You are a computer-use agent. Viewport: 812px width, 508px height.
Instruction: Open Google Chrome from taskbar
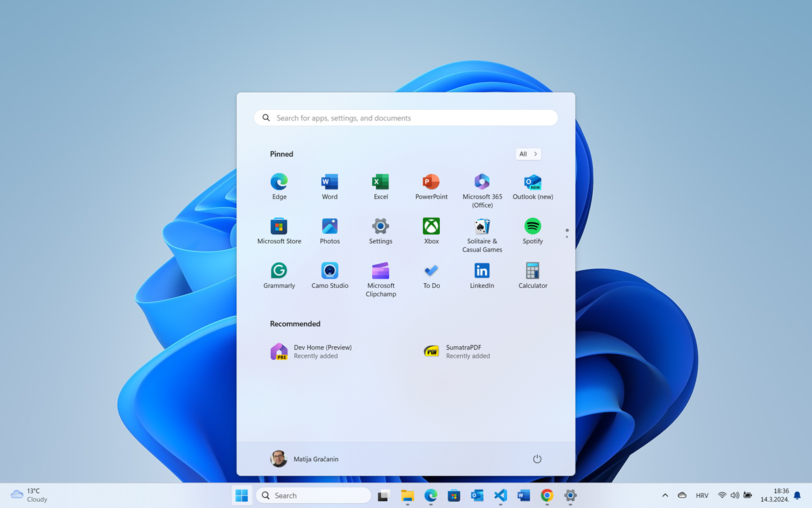(x=547, y=496)
